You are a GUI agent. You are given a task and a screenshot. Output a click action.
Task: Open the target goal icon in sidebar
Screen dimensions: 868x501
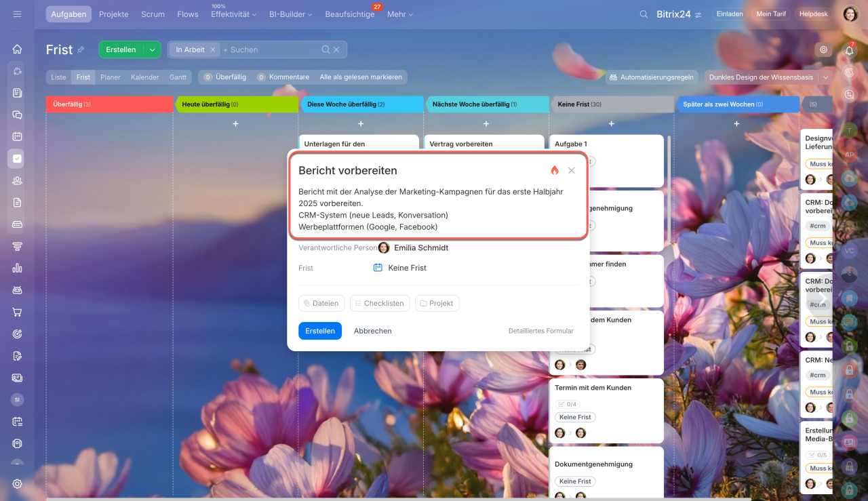(17, 334)
